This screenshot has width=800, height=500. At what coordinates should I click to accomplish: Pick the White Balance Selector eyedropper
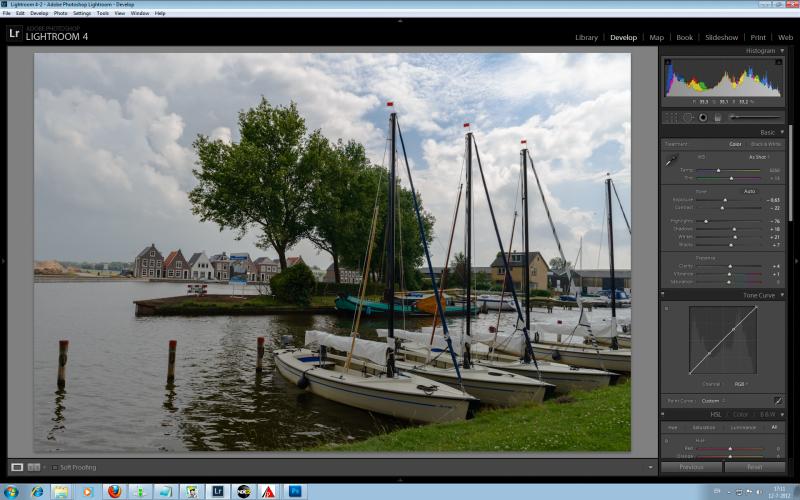(x=670, y=161)
